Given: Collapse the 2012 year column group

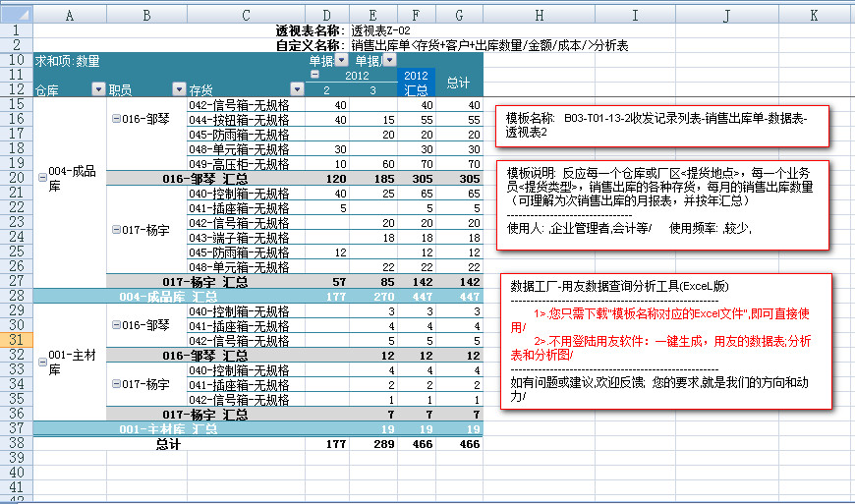Looking at the screenshot, I should coord(314,75).
